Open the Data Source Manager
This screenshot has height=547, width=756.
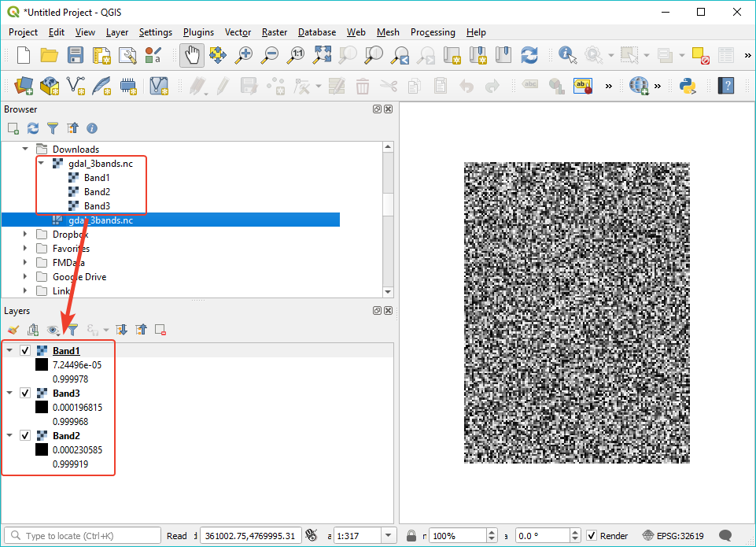click(x=23, y=85)
